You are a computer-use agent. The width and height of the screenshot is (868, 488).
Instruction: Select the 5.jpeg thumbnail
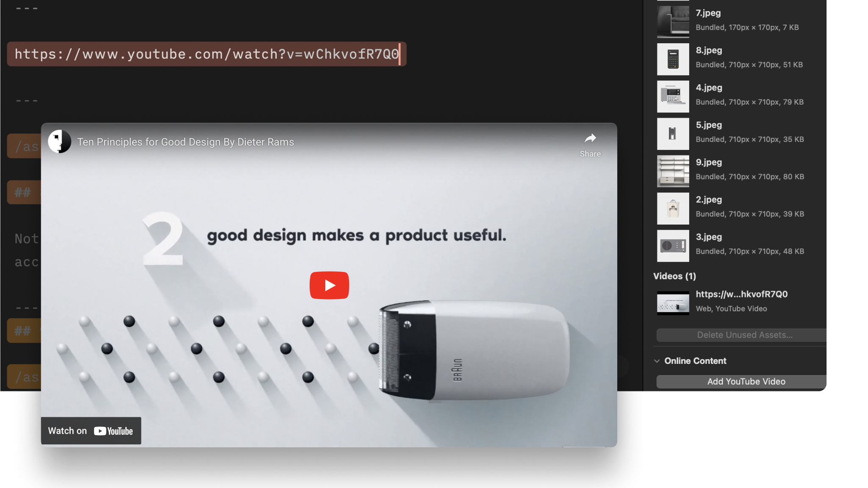tap(673, 134)
